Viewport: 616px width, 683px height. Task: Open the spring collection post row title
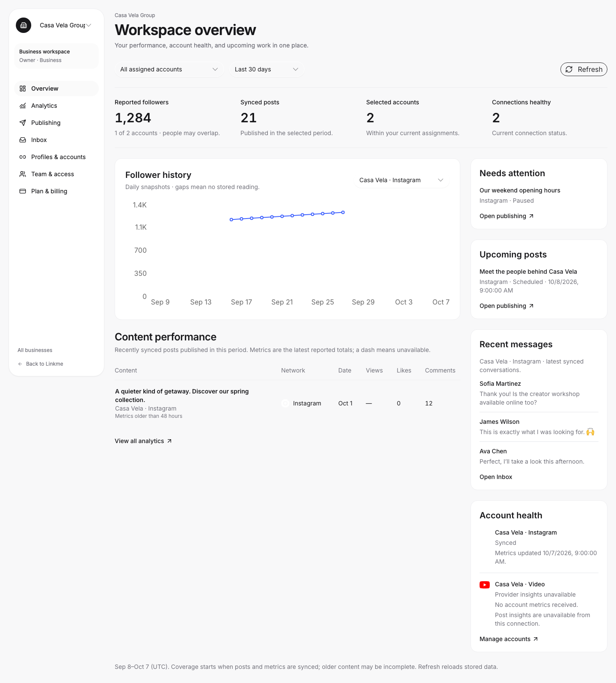pos(182,396)
